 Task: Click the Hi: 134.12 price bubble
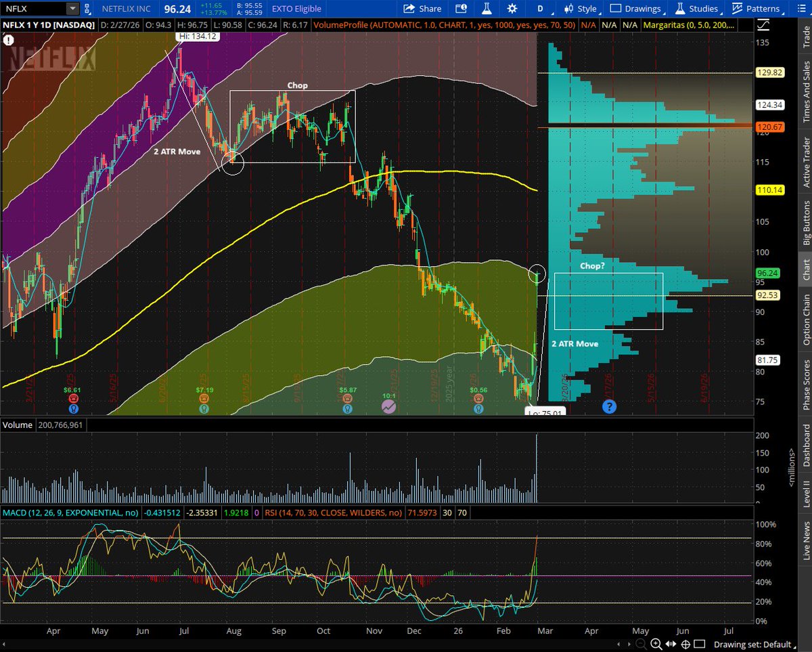197,37
